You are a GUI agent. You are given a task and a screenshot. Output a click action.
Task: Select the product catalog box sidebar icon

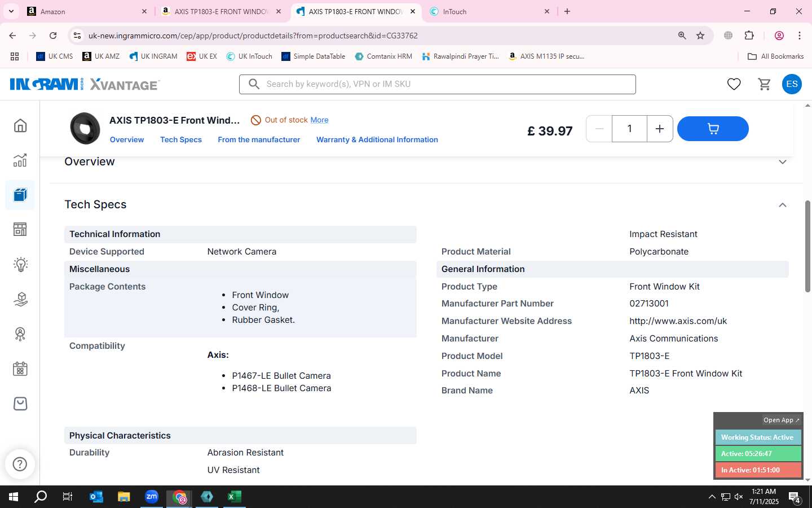tap(20, 195)
